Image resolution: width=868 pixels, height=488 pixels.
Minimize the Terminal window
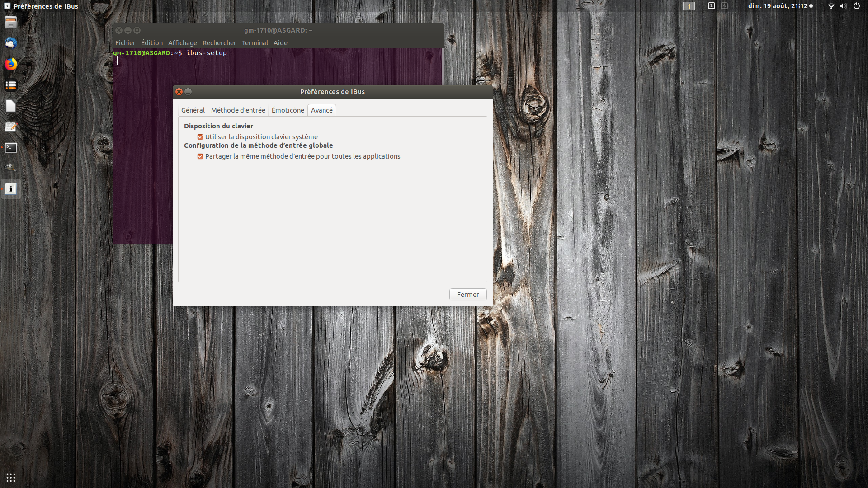coord(128,30)
